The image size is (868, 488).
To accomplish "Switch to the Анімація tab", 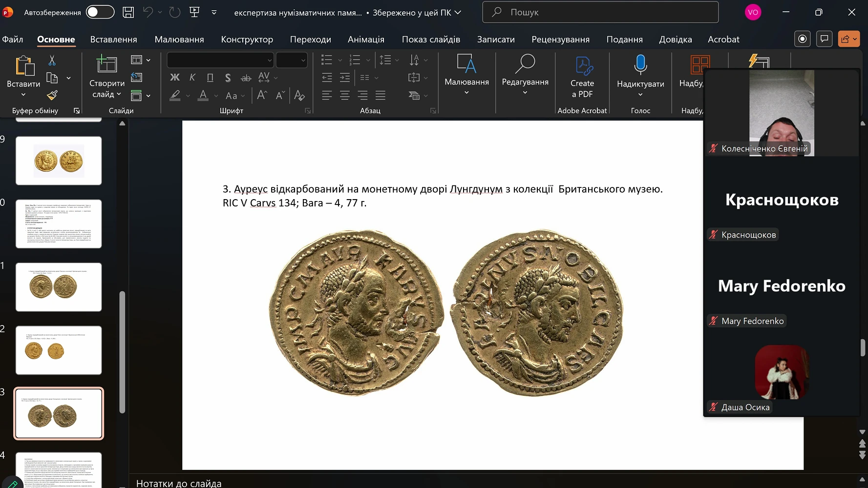I will 366,40.
